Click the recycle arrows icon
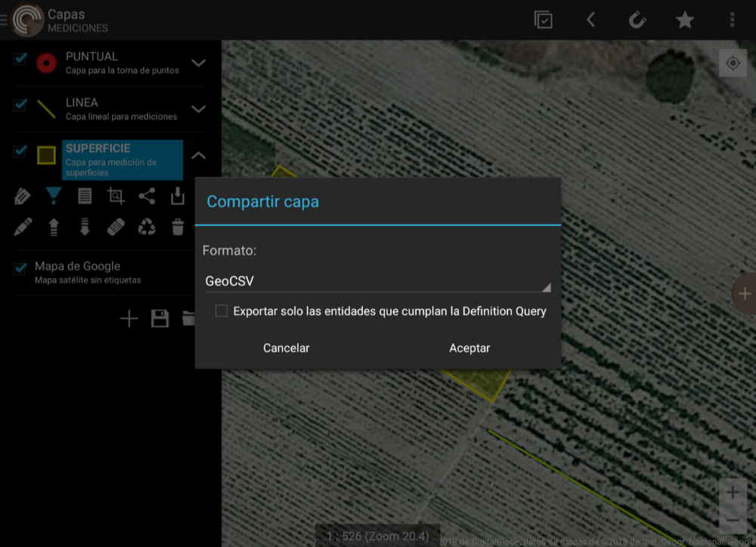The image size is (756, 547). (x=147, y=227)
